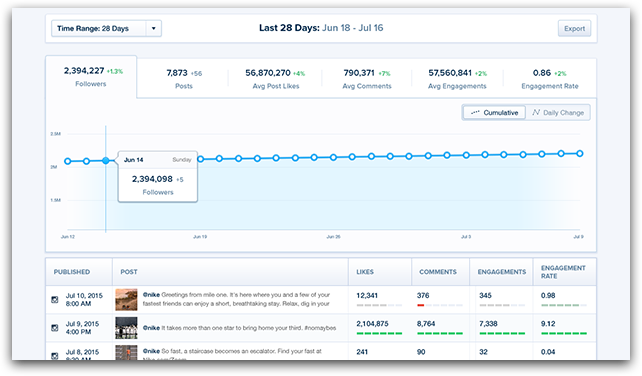Open the Followers metric tab
Image resolution: width=642 pixels, height=376 pixels.
(91, 77)
